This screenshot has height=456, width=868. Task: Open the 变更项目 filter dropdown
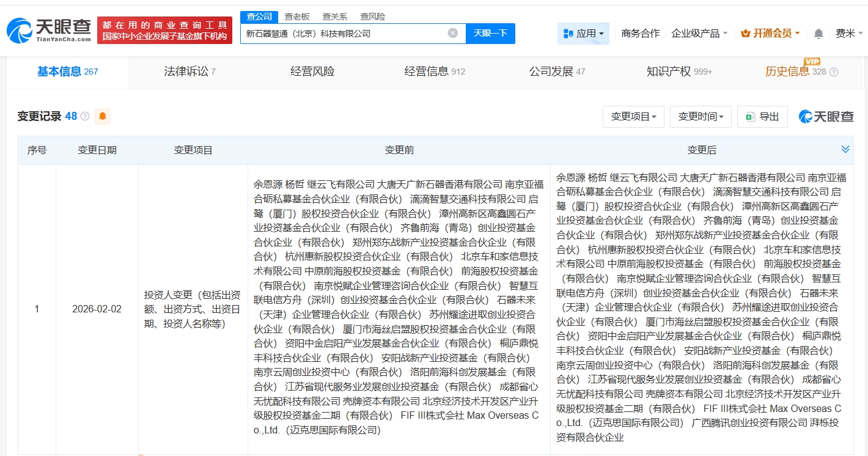[633, 117]
